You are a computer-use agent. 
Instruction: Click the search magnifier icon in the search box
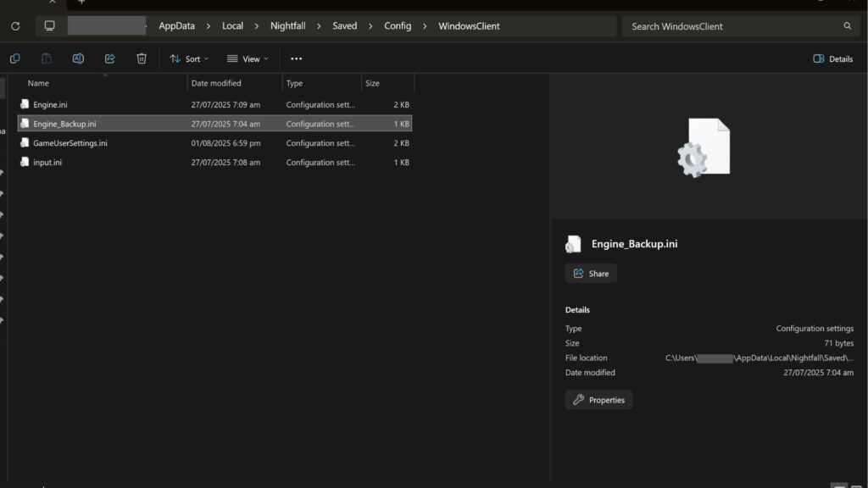(847, 26)
